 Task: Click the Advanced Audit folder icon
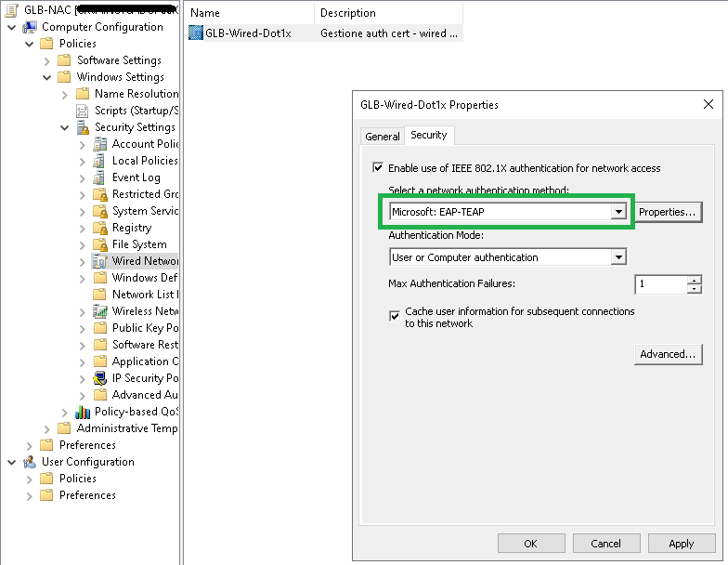[100, 395]
